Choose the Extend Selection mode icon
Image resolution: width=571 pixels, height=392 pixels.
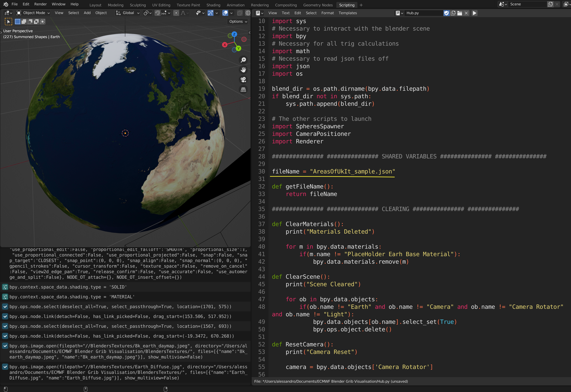pyautogui.click(x=24, y=22)
